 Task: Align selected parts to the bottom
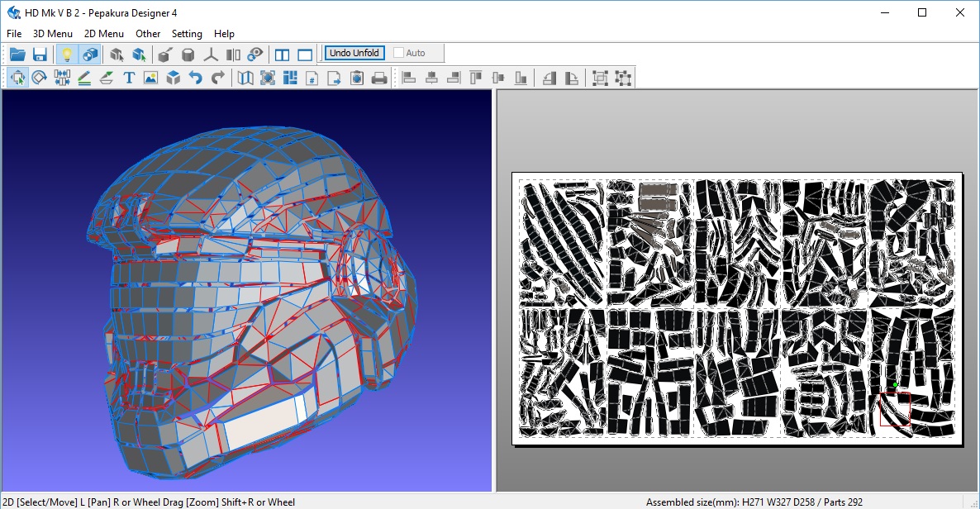pos(521,78)
